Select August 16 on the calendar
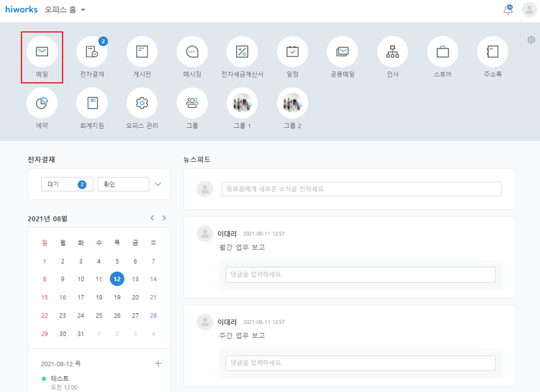Image resolution: width=540 pixels, height=392 pixels. 63,298
